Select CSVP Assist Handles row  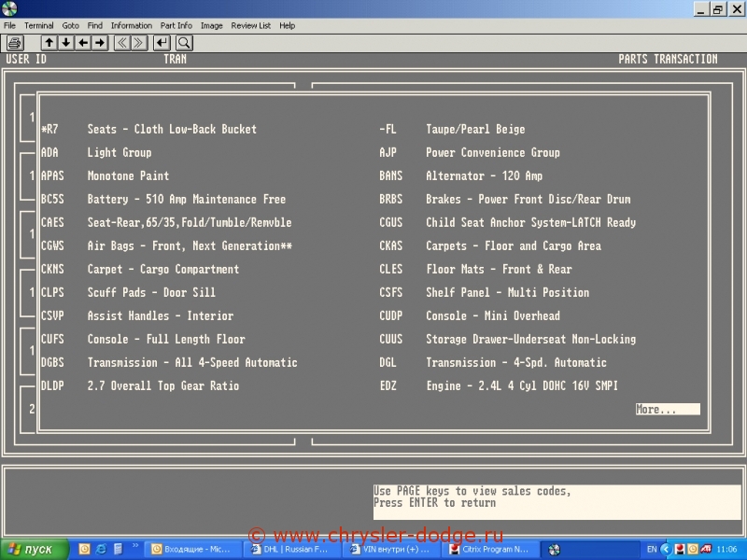pyautogui.click(x=137, y=315)
